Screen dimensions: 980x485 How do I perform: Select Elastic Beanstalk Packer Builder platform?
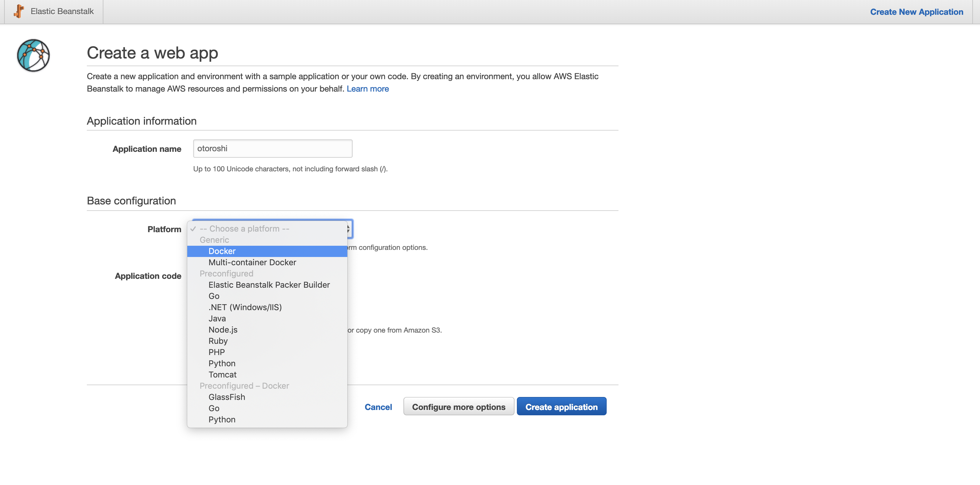point(268,284)
